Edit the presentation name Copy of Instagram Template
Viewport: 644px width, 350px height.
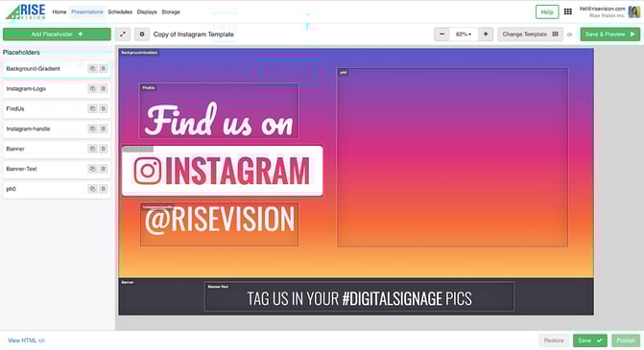click(194, 35)
